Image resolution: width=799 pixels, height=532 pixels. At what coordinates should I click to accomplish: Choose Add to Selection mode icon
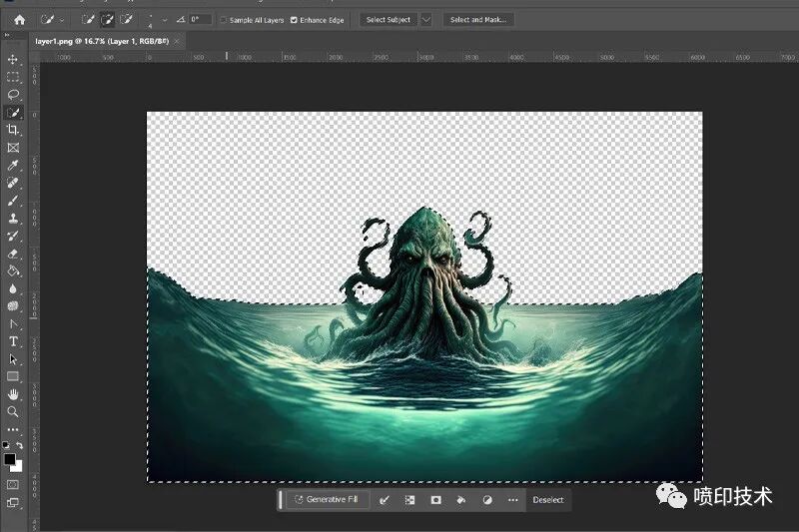pos(107,20)
